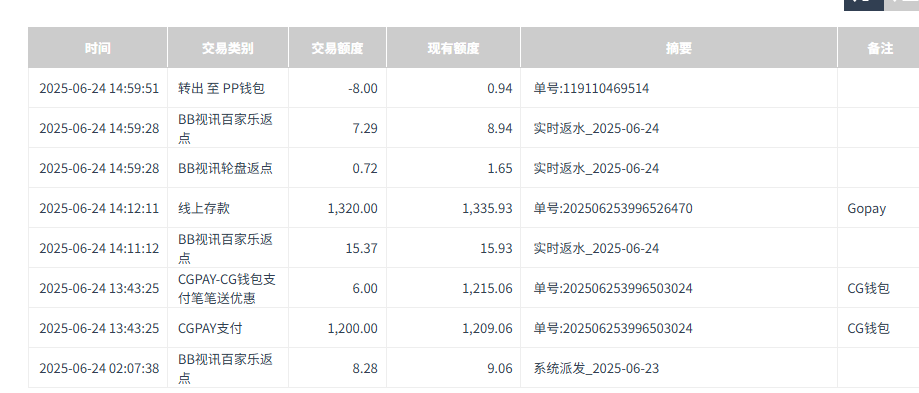919x393 pixels.
Task: Click the 摘要 column header
Action: pyautogui.click(x=679, y=48)
